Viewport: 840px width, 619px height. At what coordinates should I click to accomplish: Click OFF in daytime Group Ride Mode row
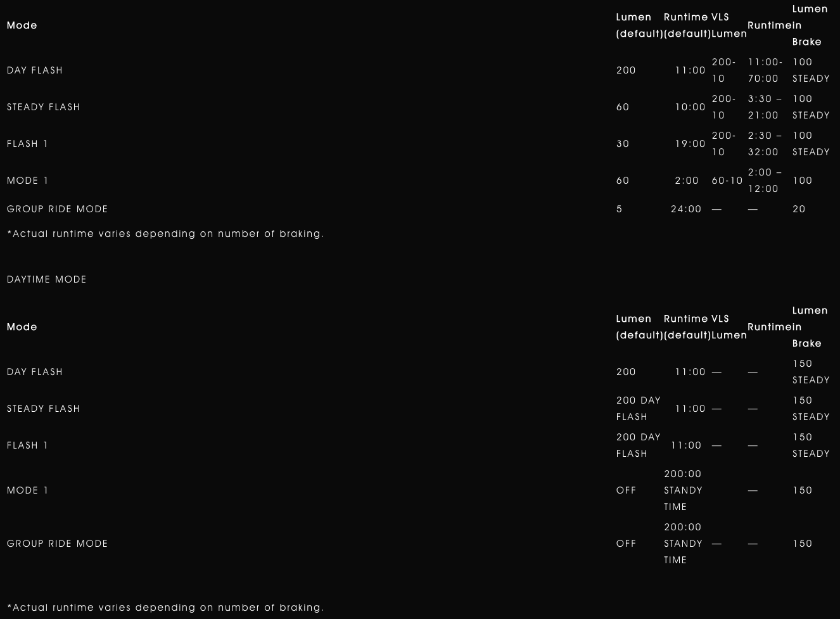pos(626,544)
